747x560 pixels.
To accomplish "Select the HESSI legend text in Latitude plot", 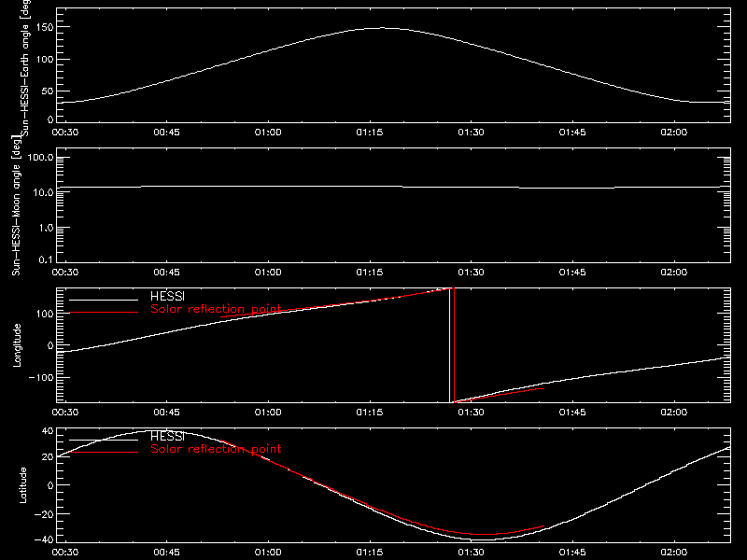I will tap(167, 436).
